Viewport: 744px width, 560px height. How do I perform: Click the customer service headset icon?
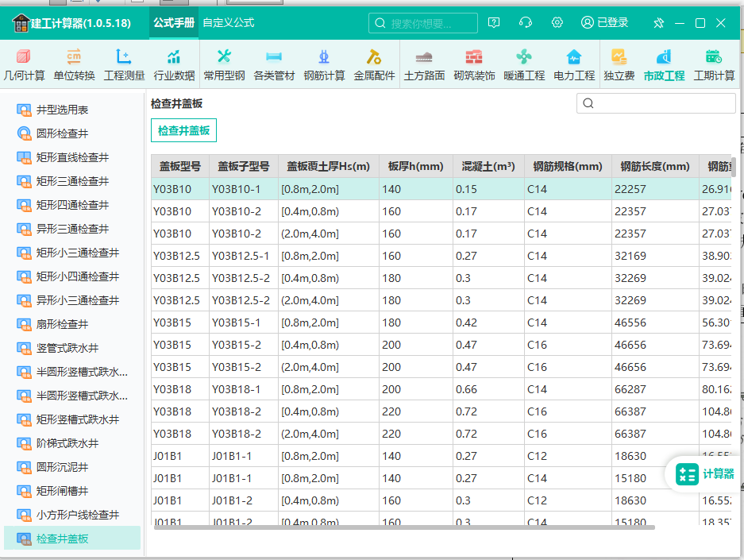click(526, 23)
